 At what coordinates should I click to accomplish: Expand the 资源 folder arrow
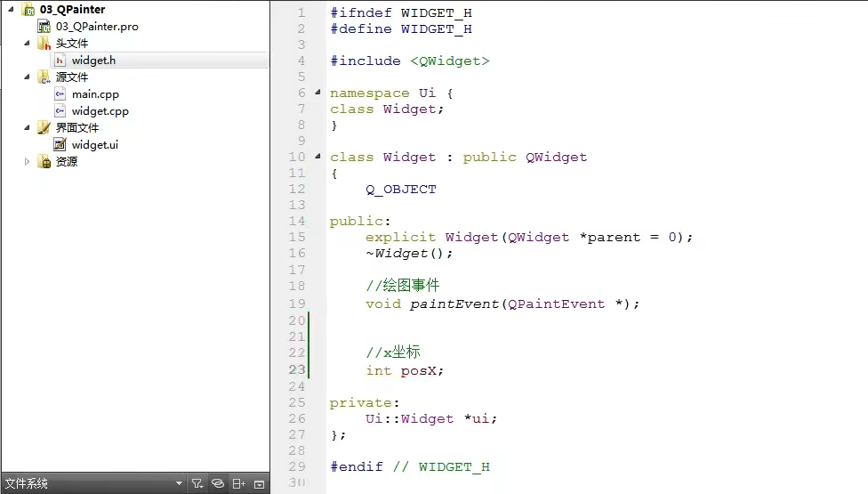point(27,162)
